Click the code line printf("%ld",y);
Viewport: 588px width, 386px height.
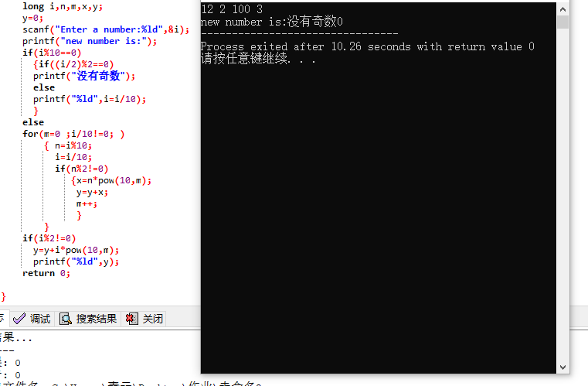point(76,261)
